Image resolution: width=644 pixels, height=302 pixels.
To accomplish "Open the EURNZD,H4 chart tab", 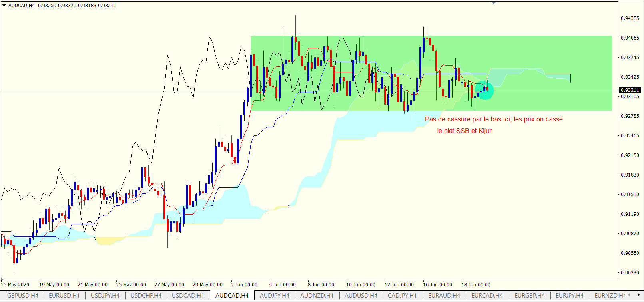I will [610, 296].
